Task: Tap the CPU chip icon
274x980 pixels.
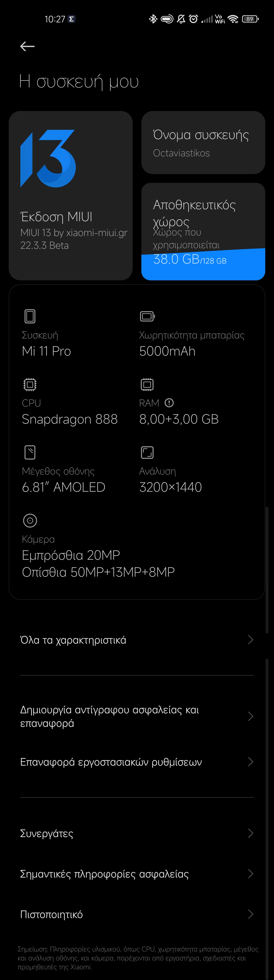Action: [x=30, y=384]
